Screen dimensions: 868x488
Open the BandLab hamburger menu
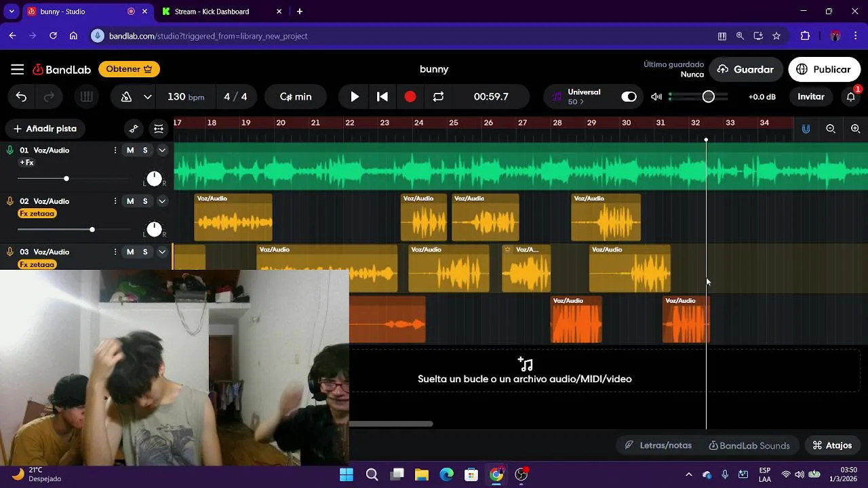pyautogui.click(x=18, y=69)
